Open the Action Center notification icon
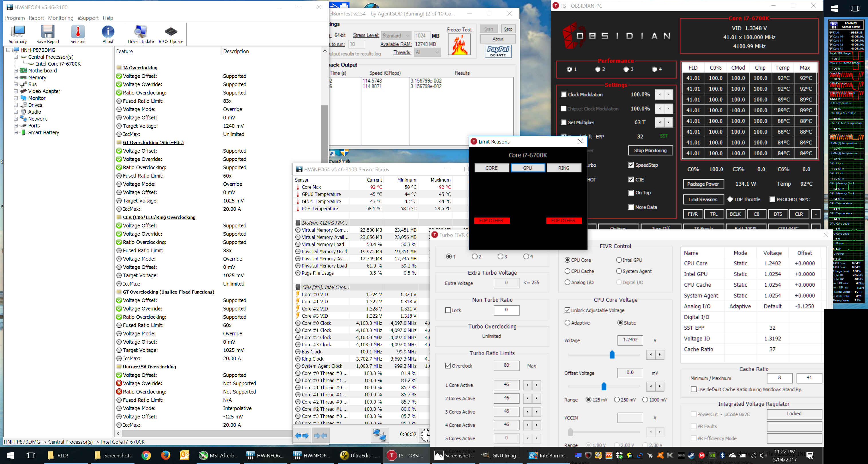 pos(810,456)
